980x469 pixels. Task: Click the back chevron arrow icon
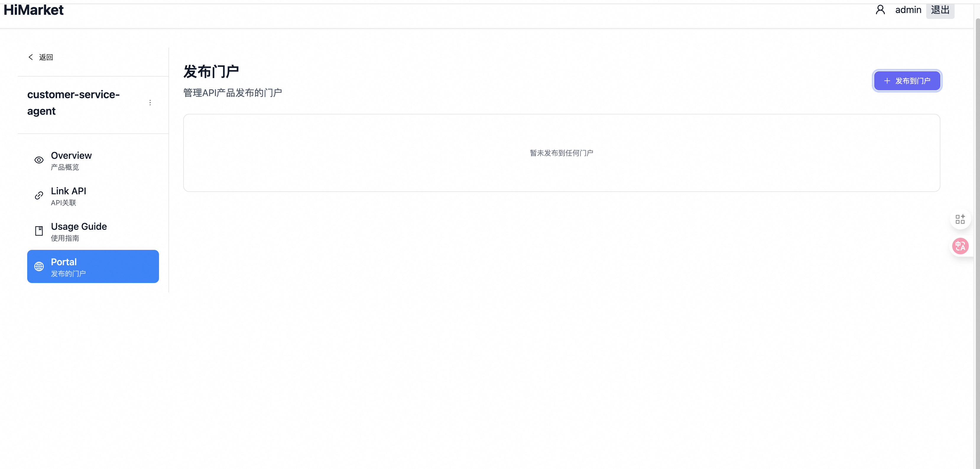point(31,57)
